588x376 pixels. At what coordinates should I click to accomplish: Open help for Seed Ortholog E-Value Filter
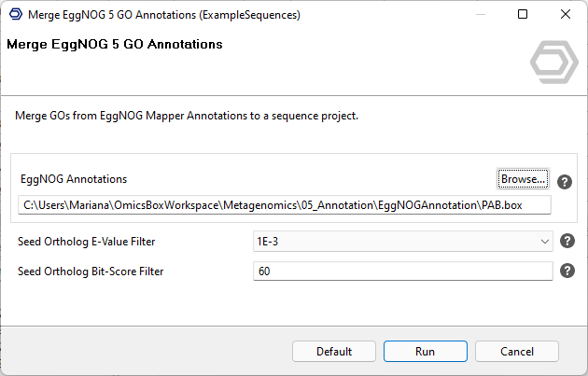(567, 242)
